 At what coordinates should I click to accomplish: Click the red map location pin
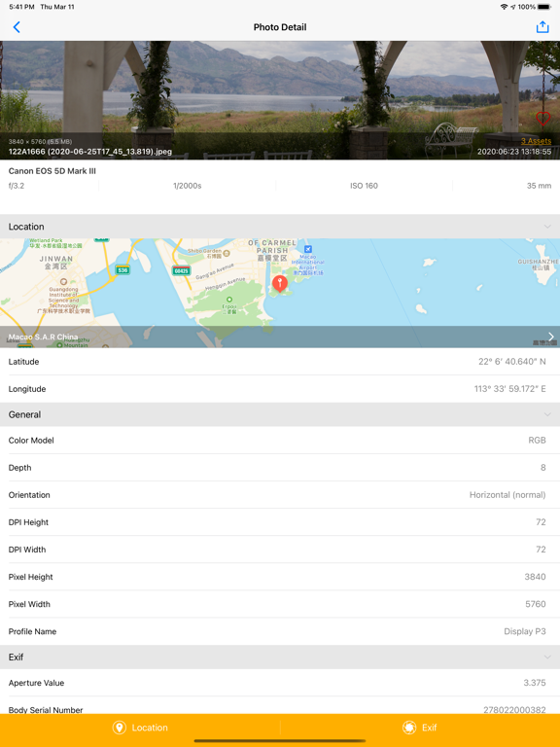pyautogui.click(x=280, y=283)
